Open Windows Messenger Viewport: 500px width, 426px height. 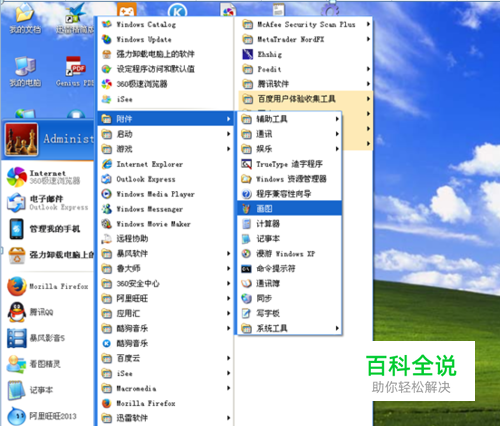166,209
